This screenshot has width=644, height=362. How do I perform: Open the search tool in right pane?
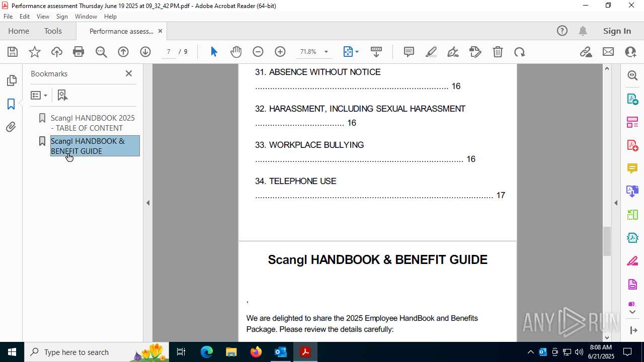(x=632, y=75)
